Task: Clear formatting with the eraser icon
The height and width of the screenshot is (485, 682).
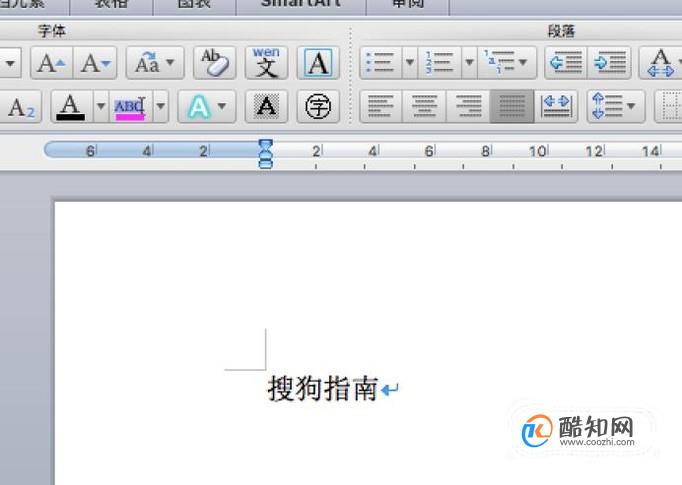Action: [214, 64]
